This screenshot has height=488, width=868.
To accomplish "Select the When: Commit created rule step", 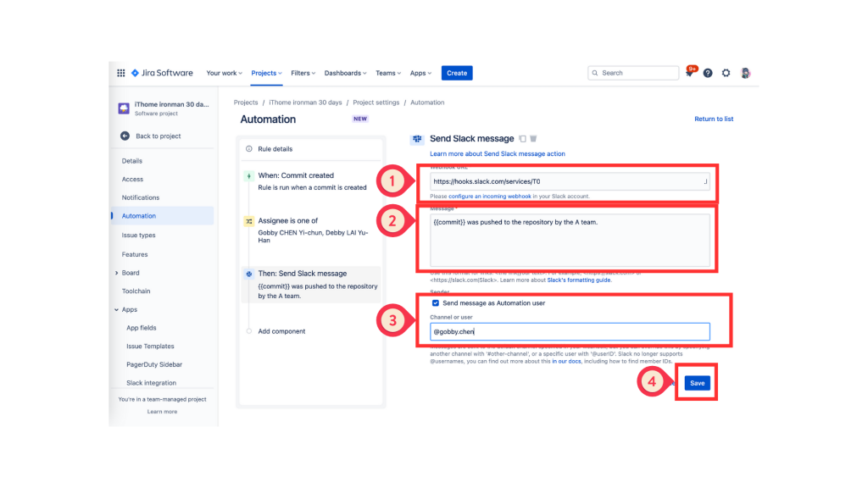I will [x=311, y=181].
